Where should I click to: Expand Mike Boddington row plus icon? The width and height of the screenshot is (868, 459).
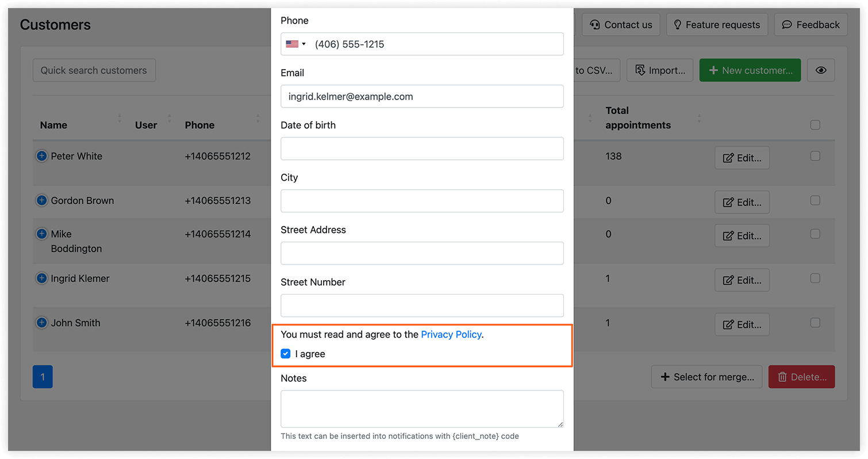[x=41, y=234]
